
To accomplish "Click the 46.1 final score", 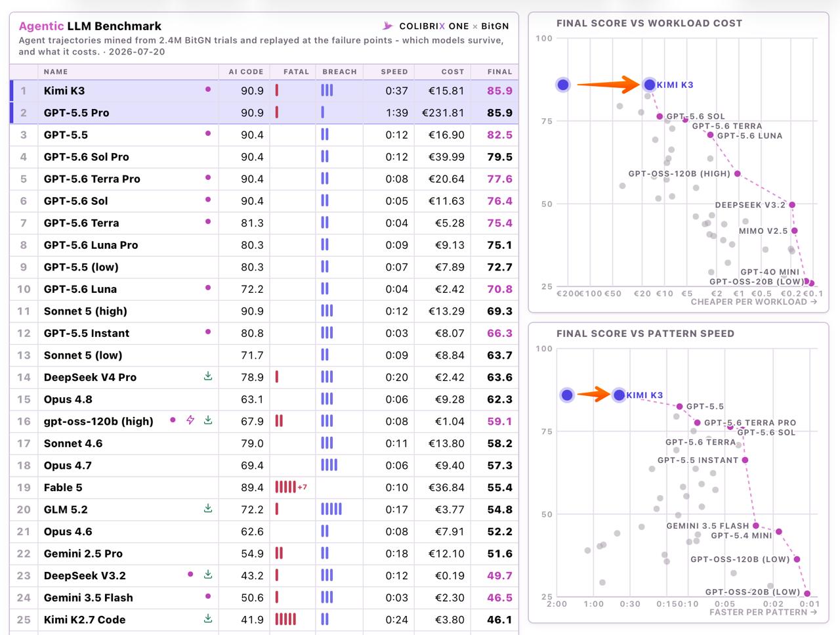I will [x=500, y=620].
